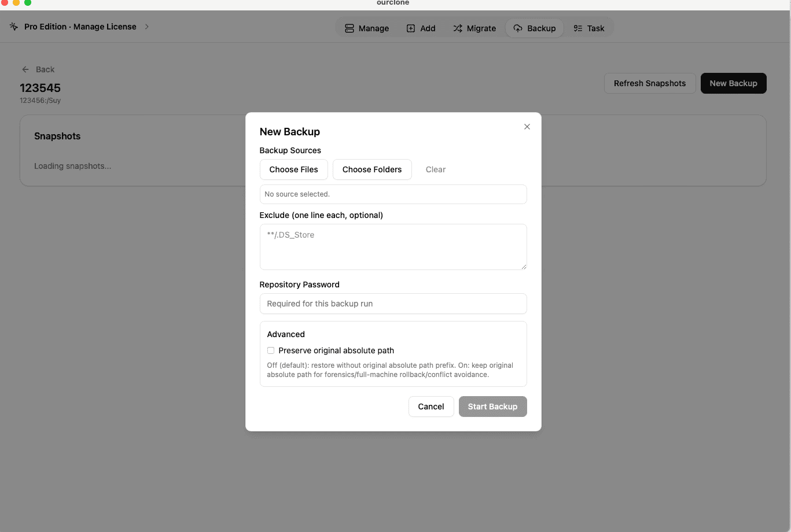Image resolution: width=791 pixels, height=532 pixels.
Task: Click Start Backup in the dialog
Action: 492,407
